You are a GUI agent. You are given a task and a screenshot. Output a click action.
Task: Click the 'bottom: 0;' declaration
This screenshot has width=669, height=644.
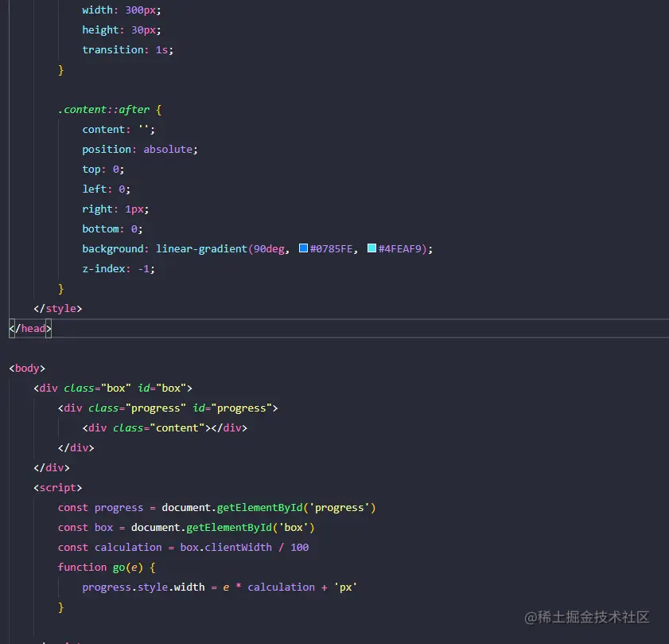[113, 229]
